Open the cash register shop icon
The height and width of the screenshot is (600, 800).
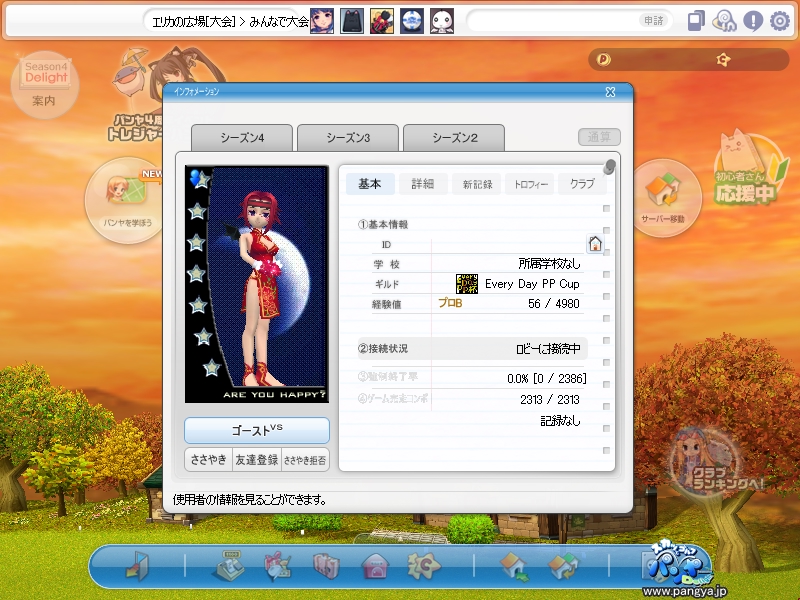pyautogui.click(x=228, y=565)
